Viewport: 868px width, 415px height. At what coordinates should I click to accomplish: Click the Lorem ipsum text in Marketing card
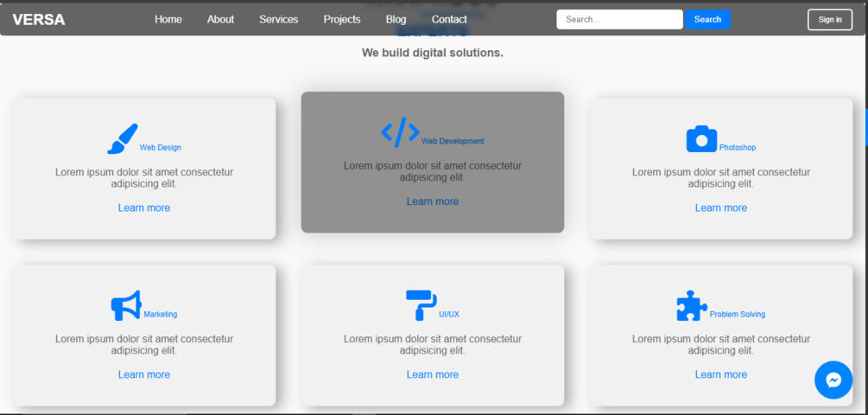pos(144,345)
